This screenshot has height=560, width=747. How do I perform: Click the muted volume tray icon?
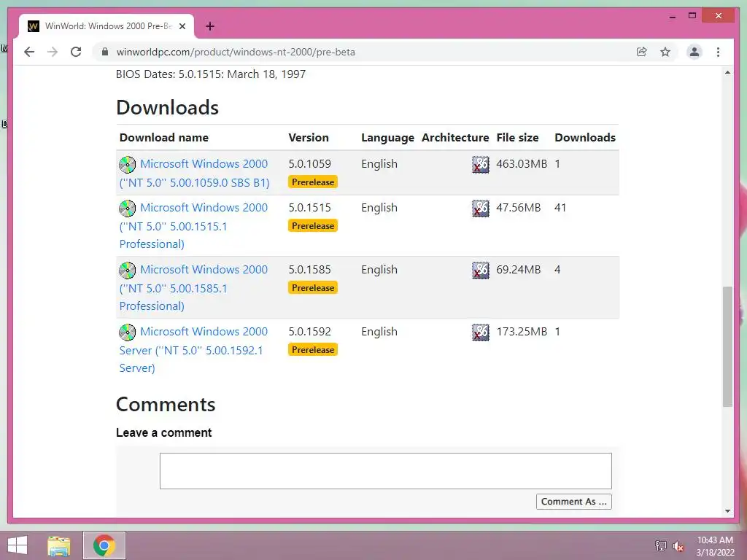click(x=678, y=545)
